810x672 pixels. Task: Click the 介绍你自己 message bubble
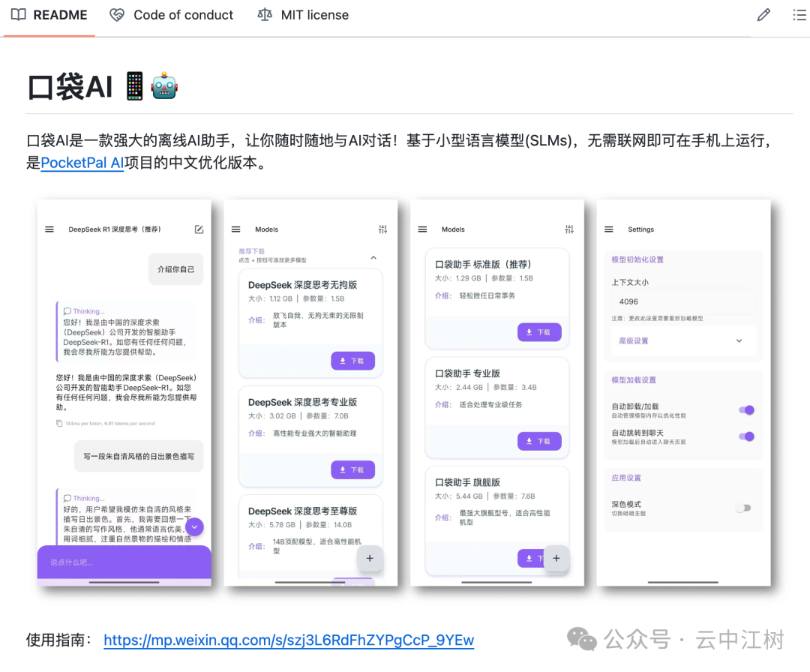coord(176,269)
